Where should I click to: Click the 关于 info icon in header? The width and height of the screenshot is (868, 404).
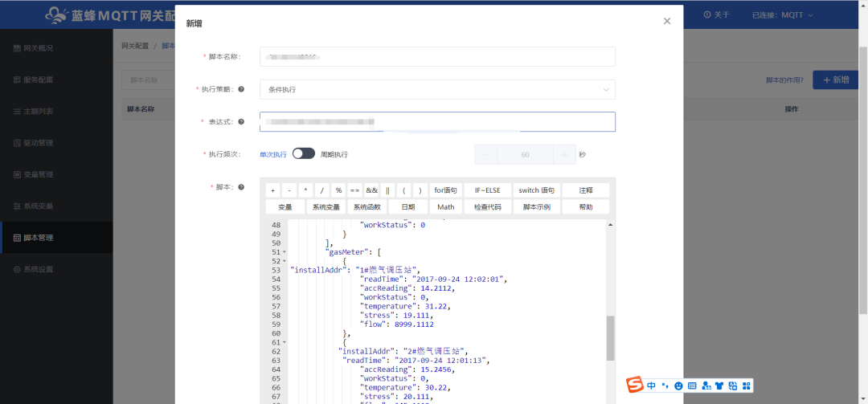(x=707, y=14)
